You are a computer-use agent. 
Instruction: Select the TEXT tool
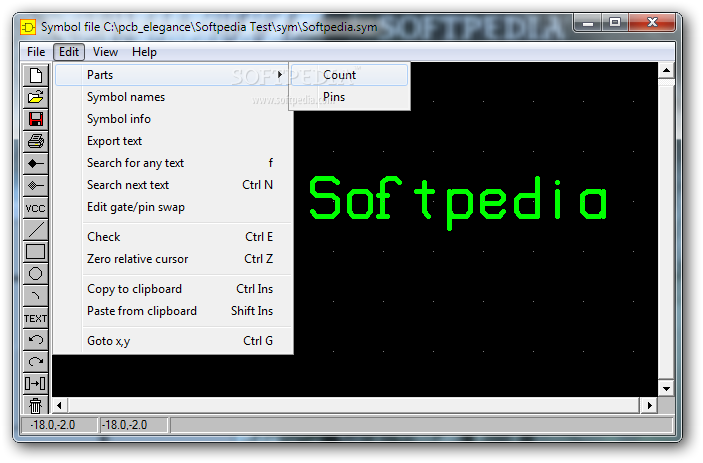[35, 318]
